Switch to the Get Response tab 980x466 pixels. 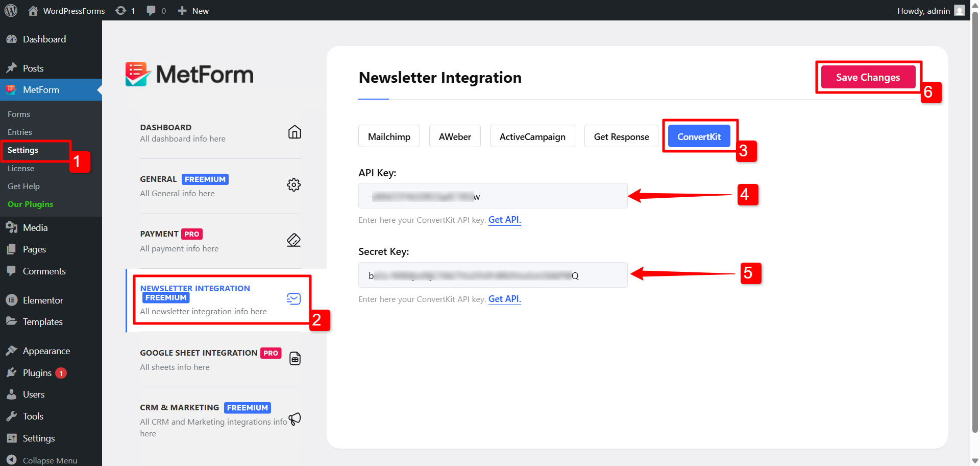point(621,136)
